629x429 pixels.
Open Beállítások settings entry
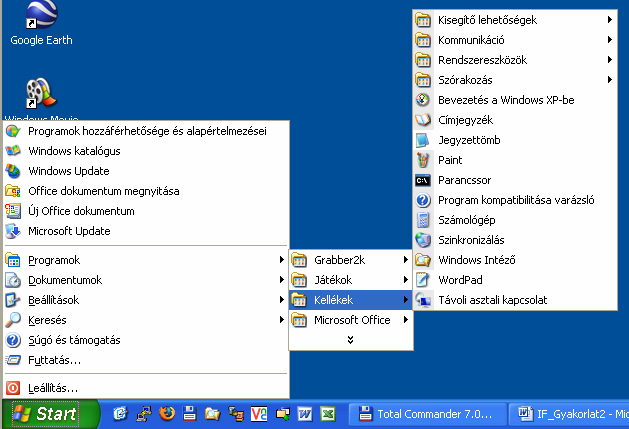[x=146, y=300]
